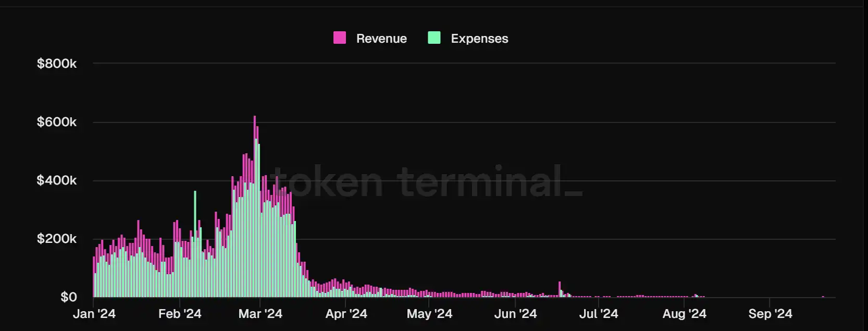Click the $600k y-axis label
Image resolution: width=868 pixels, height=331 pixels.
(x=56, y=122)
